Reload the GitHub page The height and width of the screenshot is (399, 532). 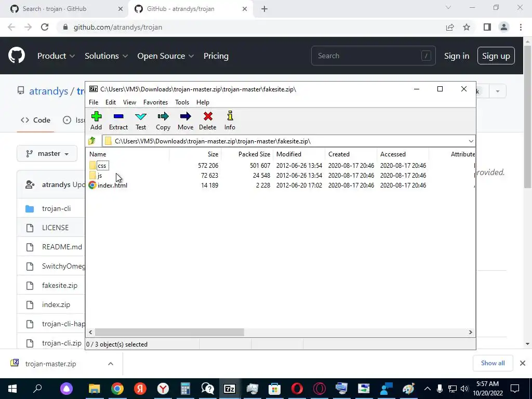(45, 27)
